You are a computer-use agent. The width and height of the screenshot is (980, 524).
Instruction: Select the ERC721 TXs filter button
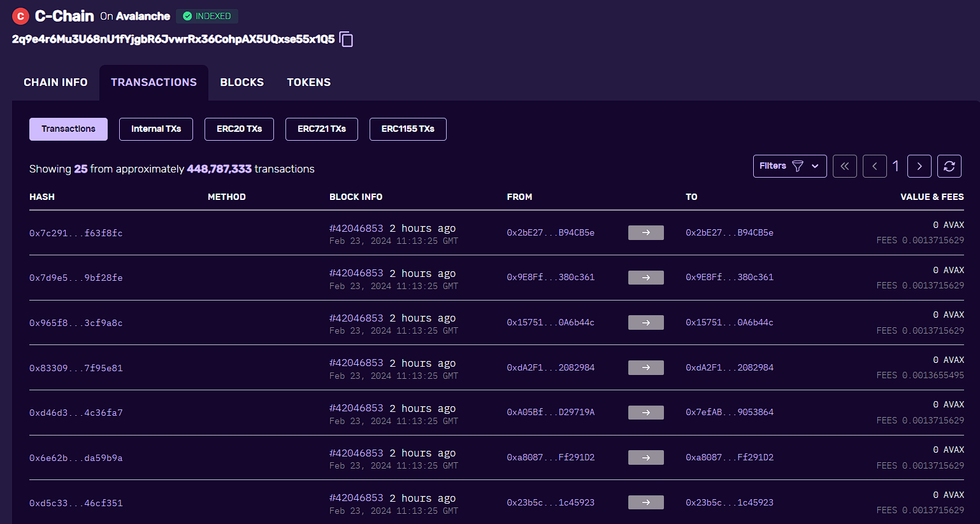321,129
